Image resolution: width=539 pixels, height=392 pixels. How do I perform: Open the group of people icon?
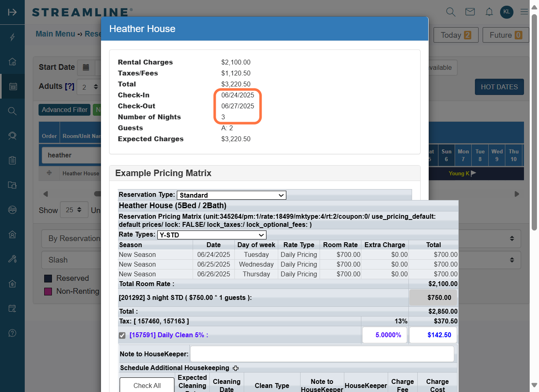(13, 210)
